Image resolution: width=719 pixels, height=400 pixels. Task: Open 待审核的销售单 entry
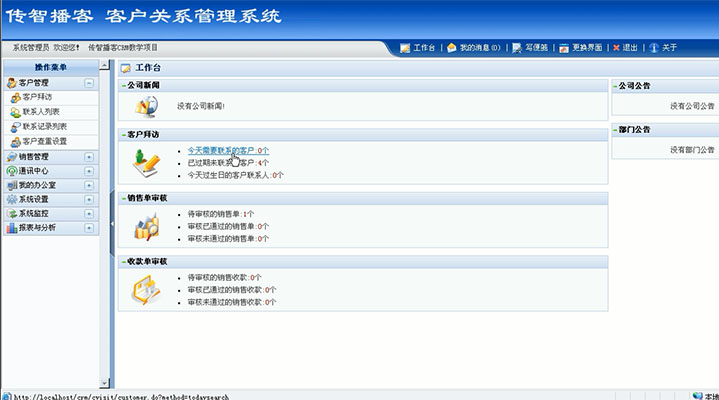(x=221, y=214)
